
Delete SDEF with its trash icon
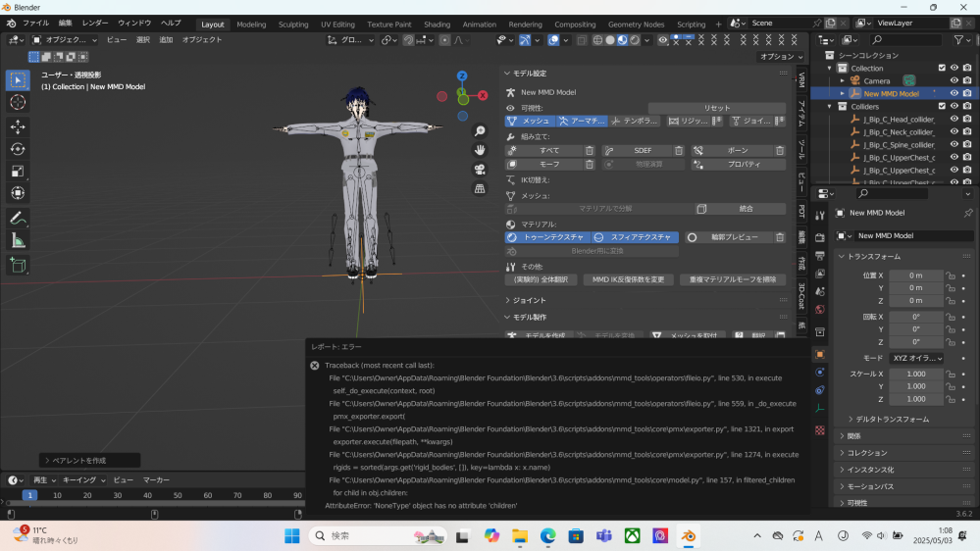679,151
